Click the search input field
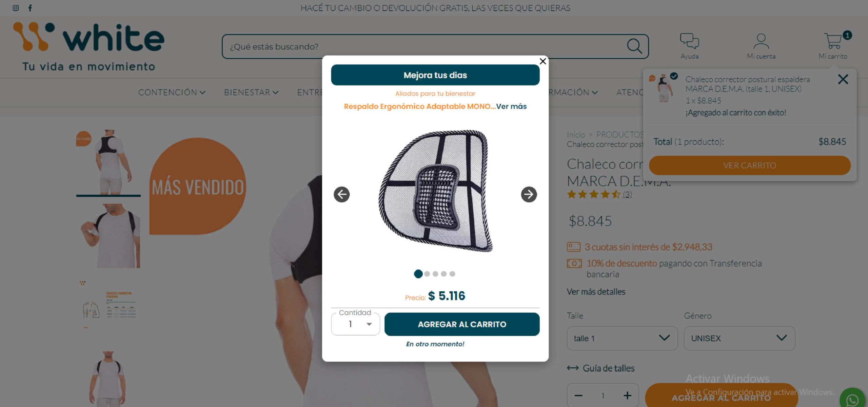The width and height of the screenshot is (868, 407). pyautogui.click(x=424, y=46)
